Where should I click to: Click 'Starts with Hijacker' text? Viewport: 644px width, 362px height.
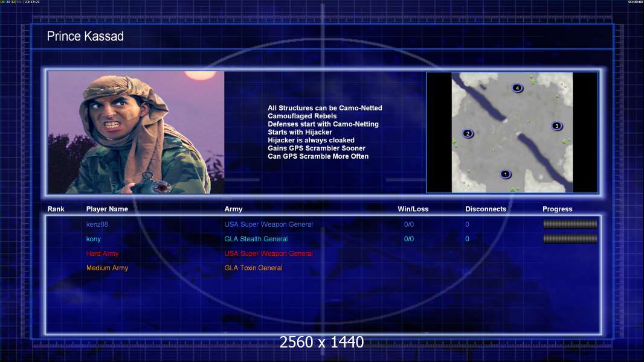(300, 132)
